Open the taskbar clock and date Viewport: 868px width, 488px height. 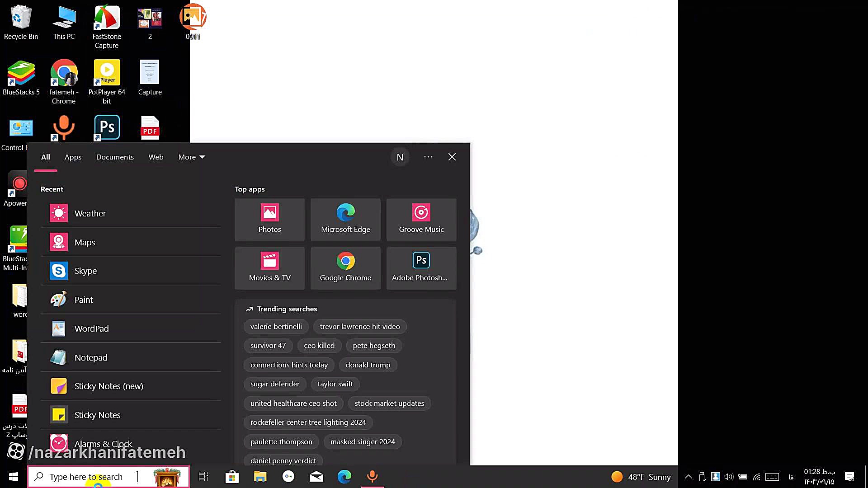[819, 477]
